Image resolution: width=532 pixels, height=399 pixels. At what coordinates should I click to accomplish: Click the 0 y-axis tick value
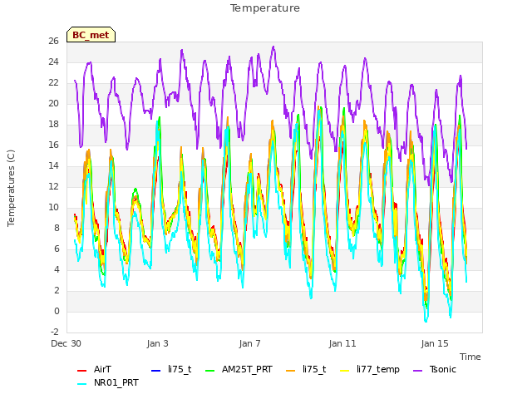pos(57,312)
